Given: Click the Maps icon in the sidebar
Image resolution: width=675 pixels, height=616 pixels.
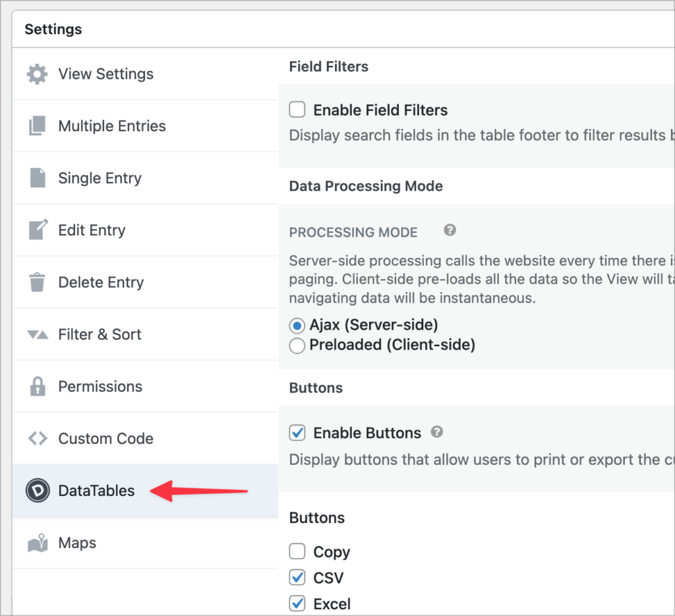Looking at the screenshot, I should click(x=36, y=543).
